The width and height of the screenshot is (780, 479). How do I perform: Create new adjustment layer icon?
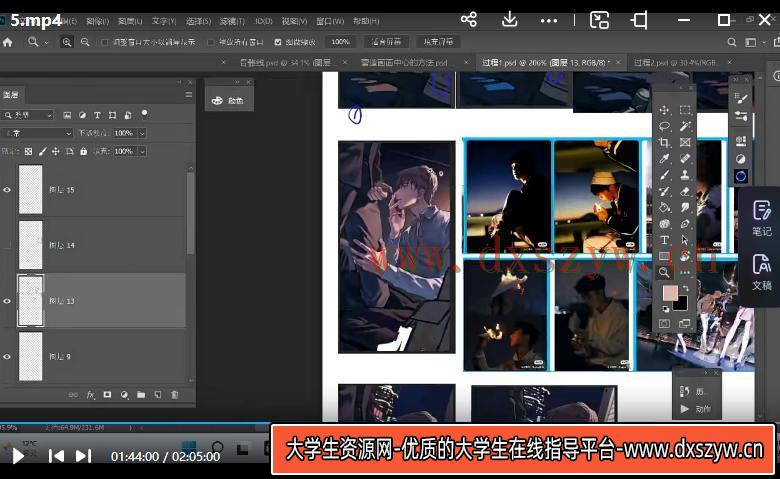tap(124, 394)
